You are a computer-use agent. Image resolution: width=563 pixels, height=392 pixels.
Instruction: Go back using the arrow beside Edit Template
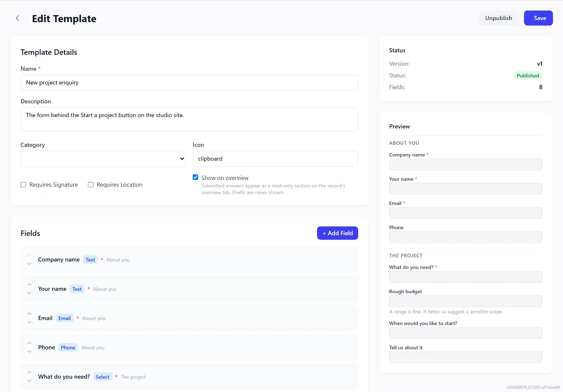tap(17, 18)
